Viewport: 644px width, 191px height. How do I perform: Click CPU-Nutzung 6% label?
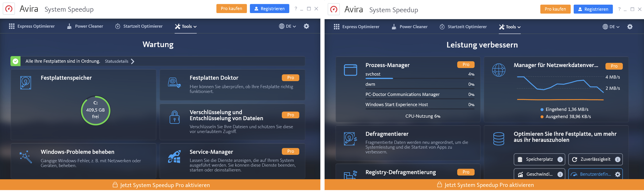(423, 116)
